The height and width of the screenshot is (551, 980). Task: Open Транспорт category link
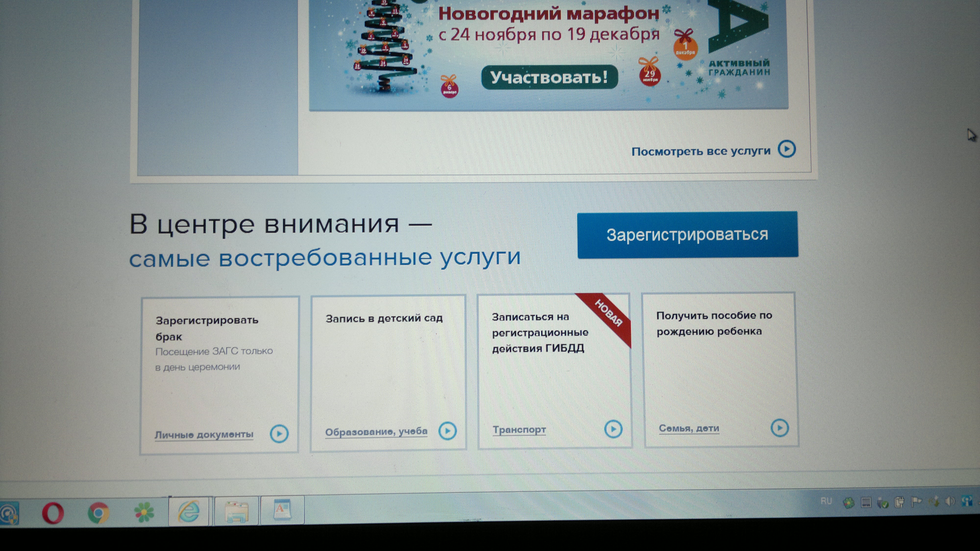click(519, 430)
